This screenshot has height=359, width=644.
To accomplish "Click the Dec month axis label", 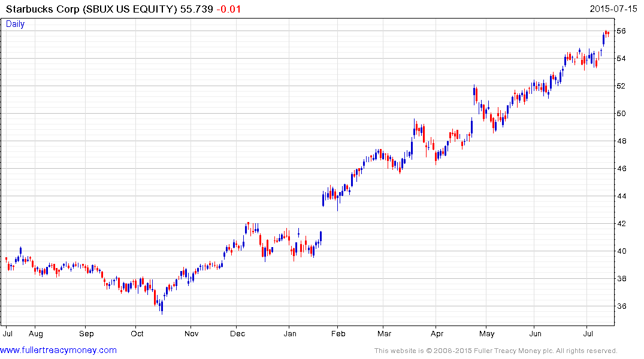I will tap(237, 334).
